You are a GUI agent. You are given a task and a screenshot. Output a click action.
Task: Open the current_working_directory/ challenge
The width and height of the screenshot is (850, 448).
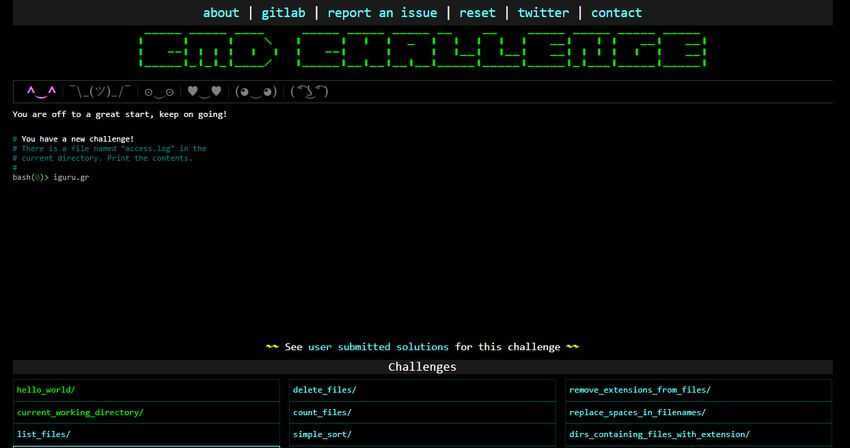[146, 412]
